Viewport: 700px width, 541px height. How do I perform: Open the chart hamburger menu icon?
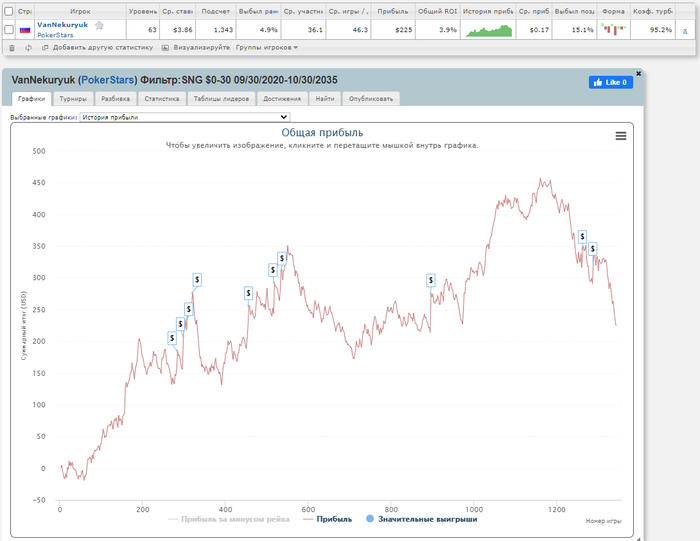(x=621, y=136)
